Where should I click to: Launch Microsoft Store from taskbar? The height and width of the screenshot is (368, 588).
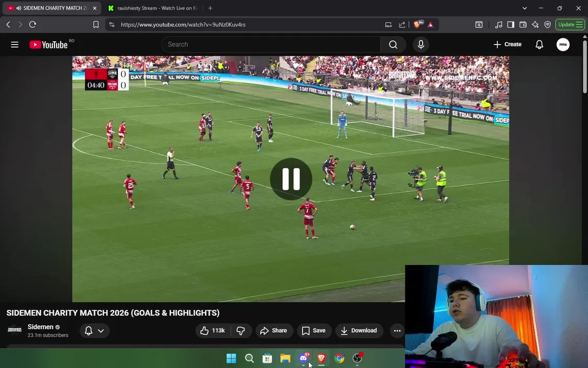267,358
